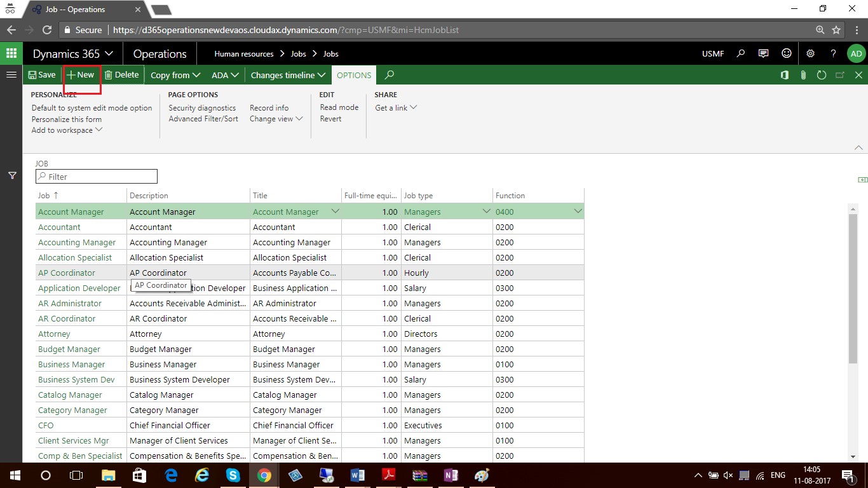
Task: Open the Budget Manager job link
Action: point(69,349)
